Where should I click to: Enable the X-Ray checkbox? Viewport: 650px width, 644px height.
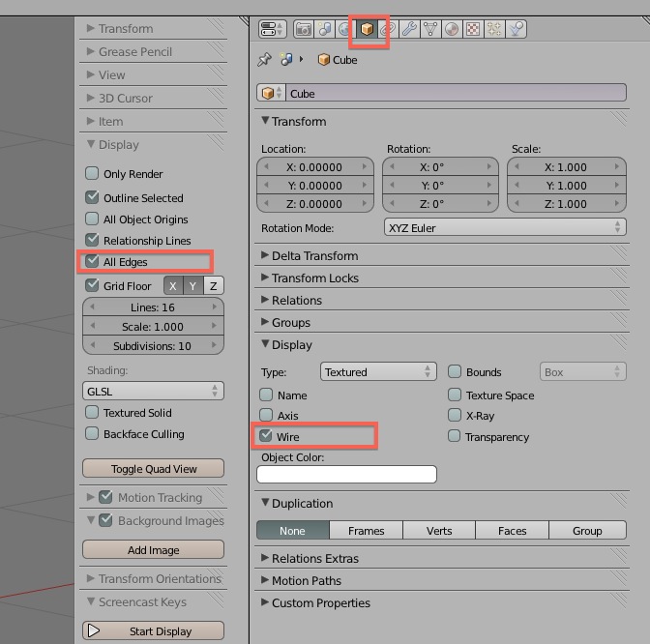[x=455, y=415]
